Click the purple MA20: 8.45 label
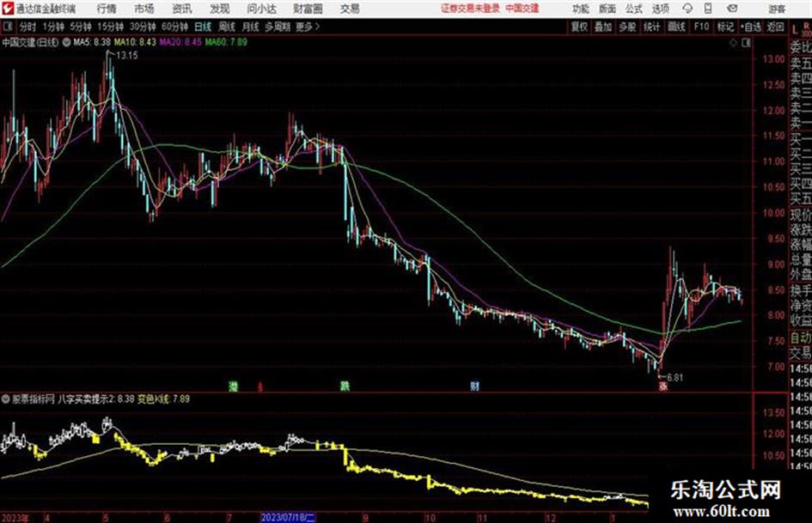This screenshot has height=523, width=812. (180, 42)
